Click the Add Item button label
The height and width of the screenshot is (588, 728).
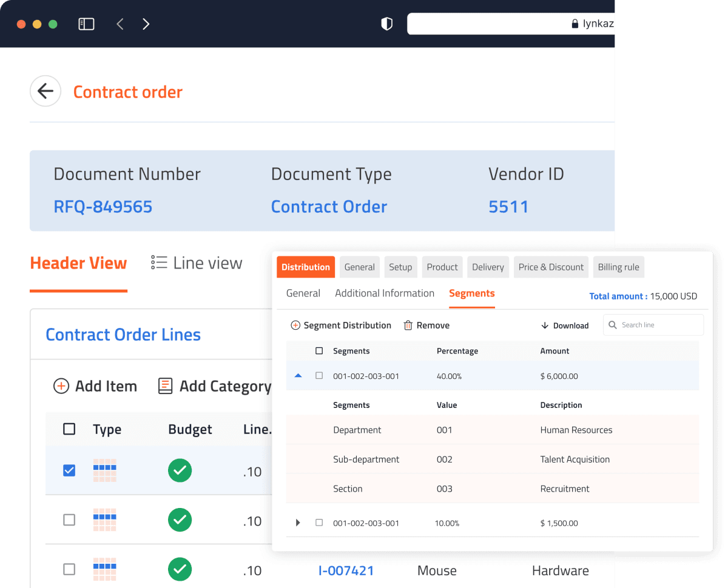(x=106, y=386)
